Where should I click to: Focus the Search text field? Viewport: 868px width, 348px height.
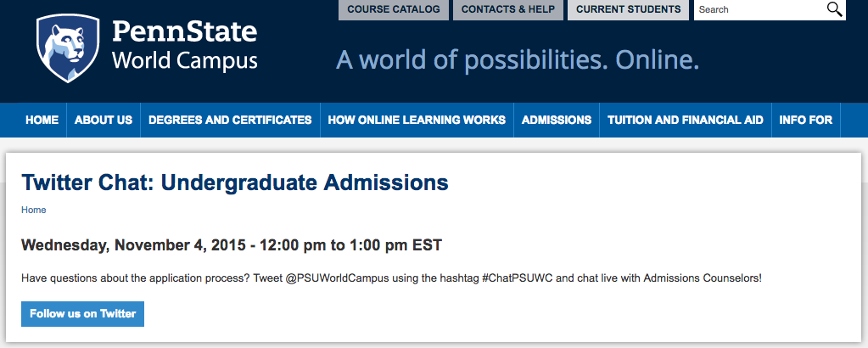click(x=759, y=9)
